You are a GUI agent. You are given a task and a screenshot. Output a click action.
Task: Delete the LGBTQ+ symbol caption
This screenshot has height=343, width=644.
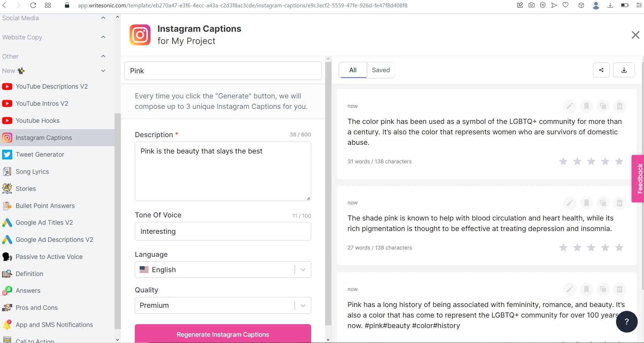(x=620, y=106)
